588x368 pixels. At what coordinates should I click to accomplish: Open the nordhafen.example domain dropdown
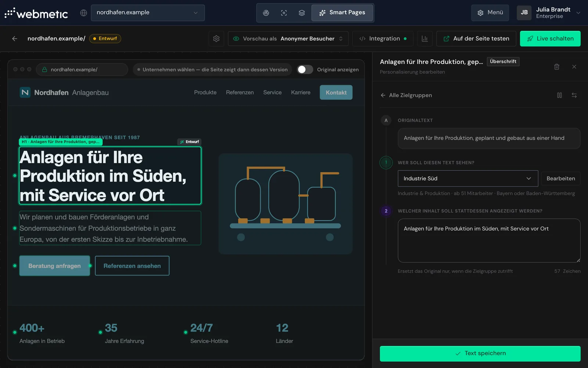point(148,13)
